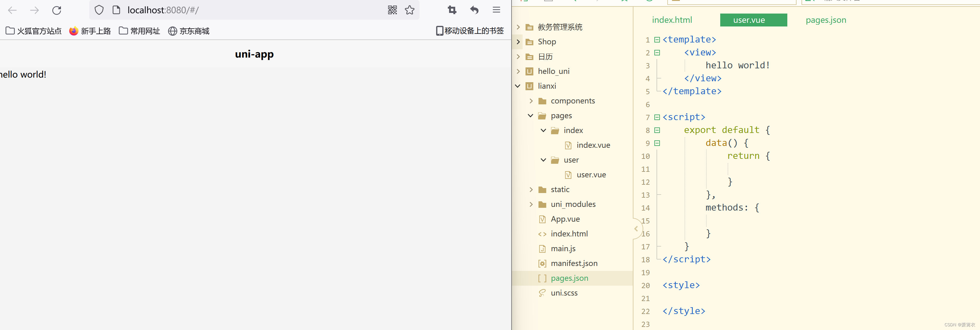Click the index.html angle-bracket file icon
The image size is (980, 330).
pos(543,234)
